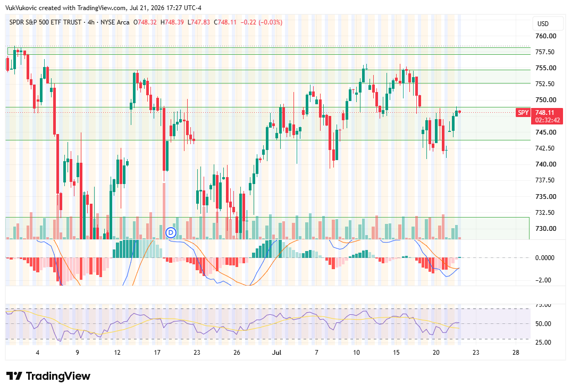Image resolution: width=571 pixels, height=392 pixels.
Task: Click date 20 on time axis
Action: pyautogui.click(x=436, y=352)
